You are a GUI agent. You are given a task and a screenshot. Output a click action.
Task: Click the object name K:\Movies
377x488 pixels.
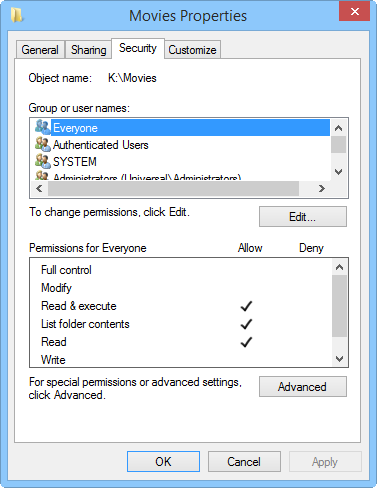click(x=132, y=78)
